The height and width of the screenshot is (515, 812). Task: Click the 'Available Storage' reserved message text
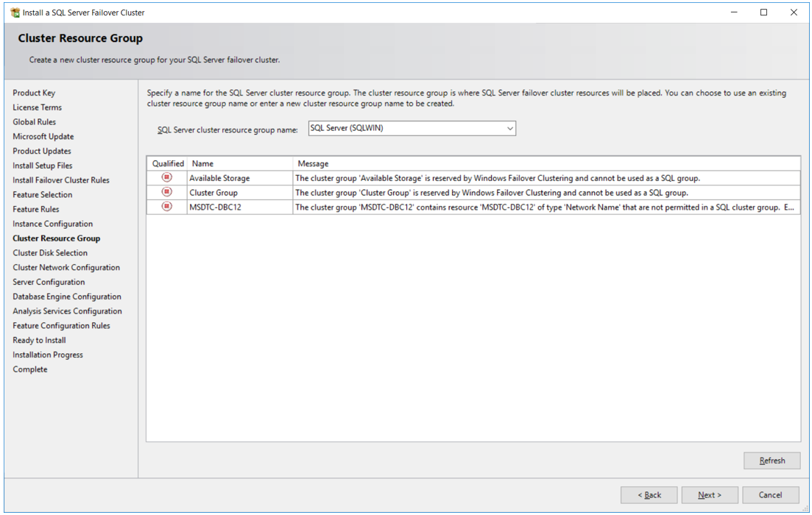coord(498,178)
